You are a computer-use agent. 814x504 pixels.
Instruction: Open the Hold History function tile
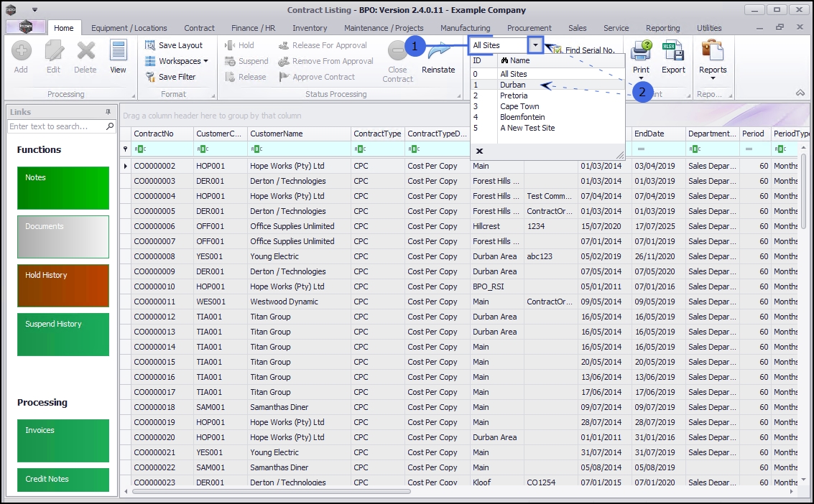(63, 286)
